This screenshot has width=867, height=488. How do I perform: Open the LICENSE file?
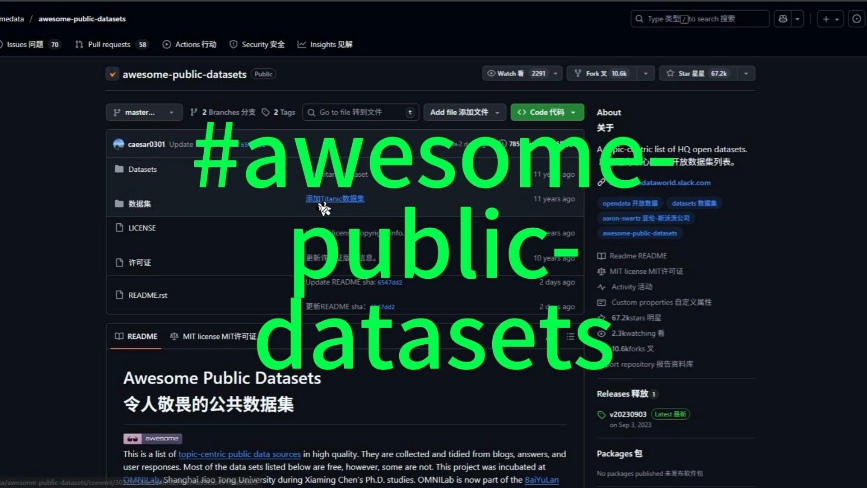point(142,228)
